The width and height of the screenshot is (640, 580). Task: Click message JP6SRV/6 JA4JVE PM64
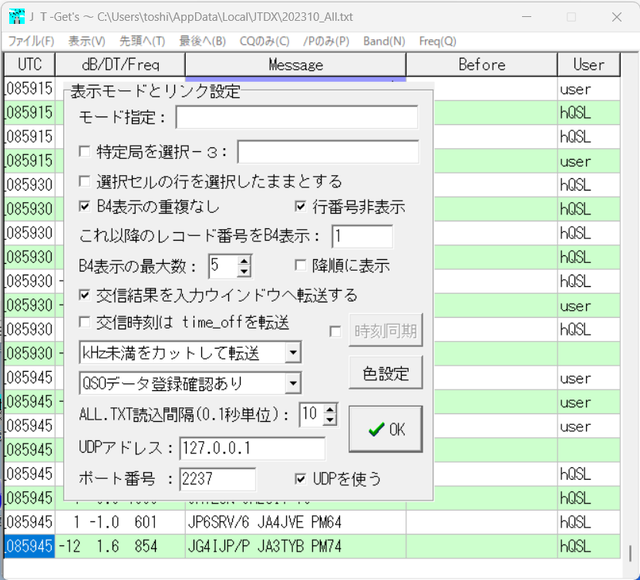click(x=264, y=522)
